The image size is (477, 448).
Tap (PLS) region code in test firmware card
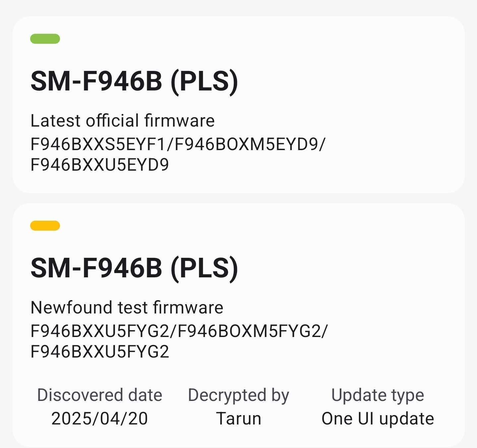[204, 268]
